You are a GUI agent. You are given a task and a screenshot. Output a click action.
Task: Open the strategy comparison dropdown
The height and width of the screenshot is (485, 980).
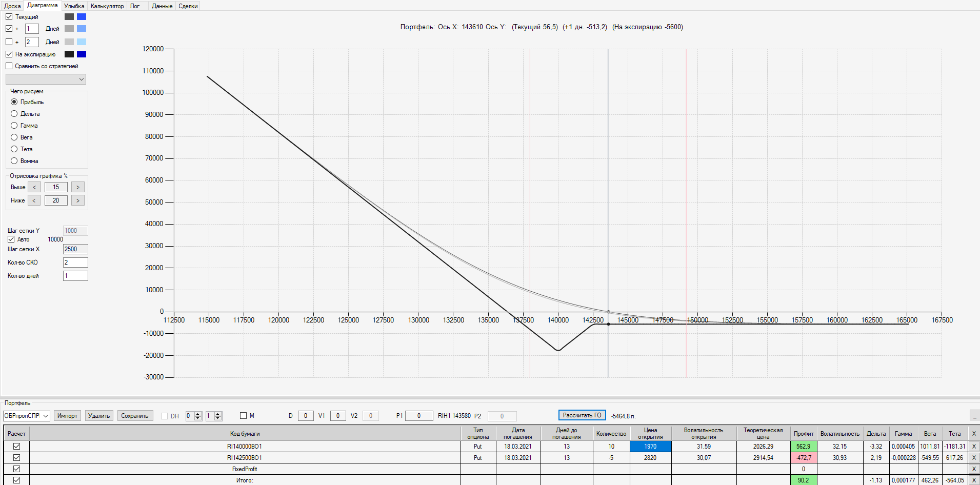(46, 79)
